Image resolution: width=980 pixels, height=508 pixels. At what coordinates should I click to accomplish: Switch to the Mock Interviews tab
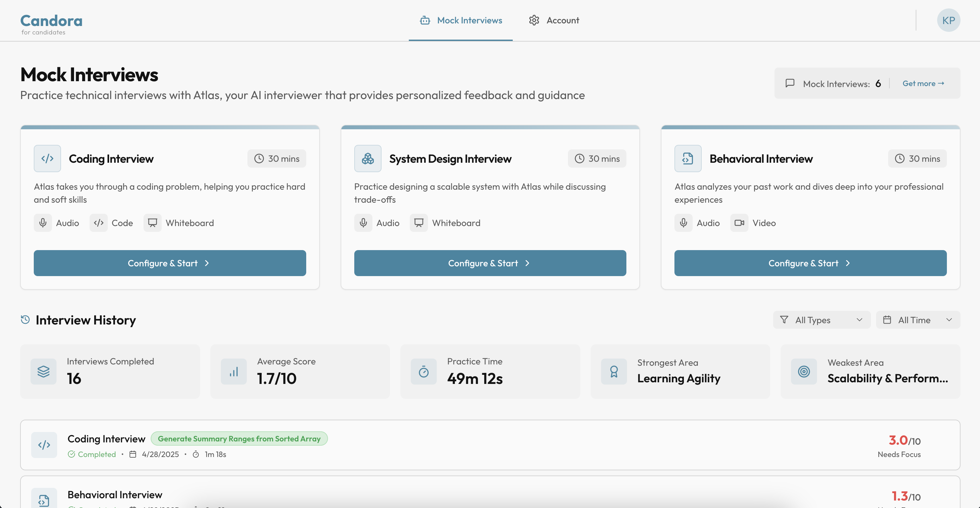[x=461, y=20]
